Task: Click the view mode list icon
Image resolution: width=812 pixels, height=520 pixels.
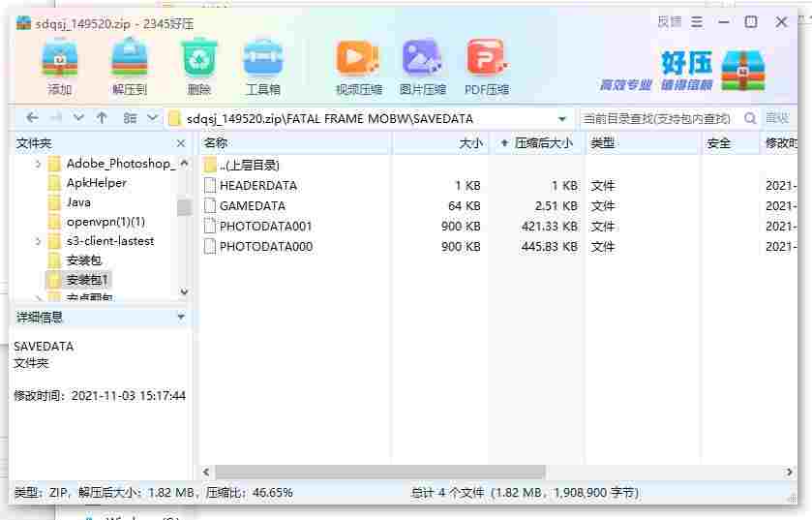Action: tap(130, 118)
